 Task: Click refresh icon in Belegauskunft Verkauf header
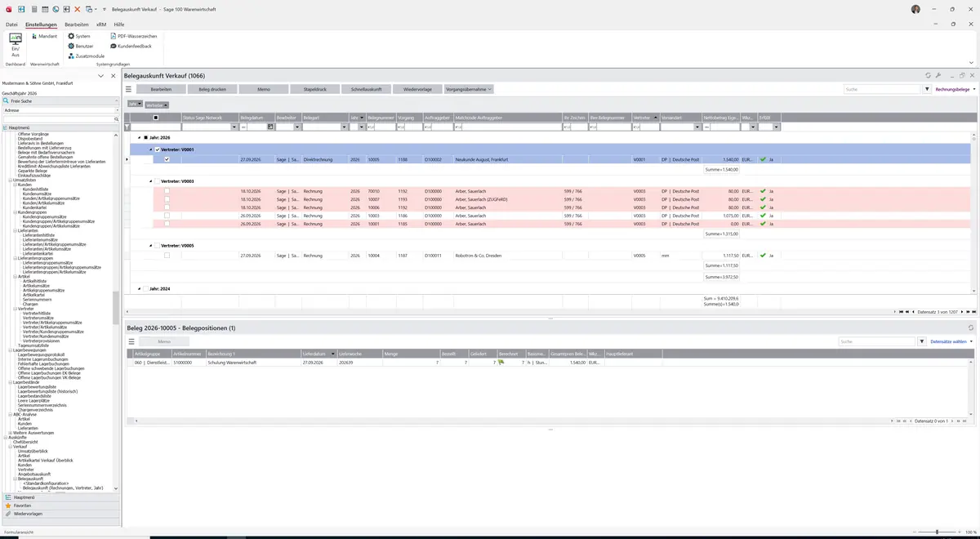click(x=928, y=75)
